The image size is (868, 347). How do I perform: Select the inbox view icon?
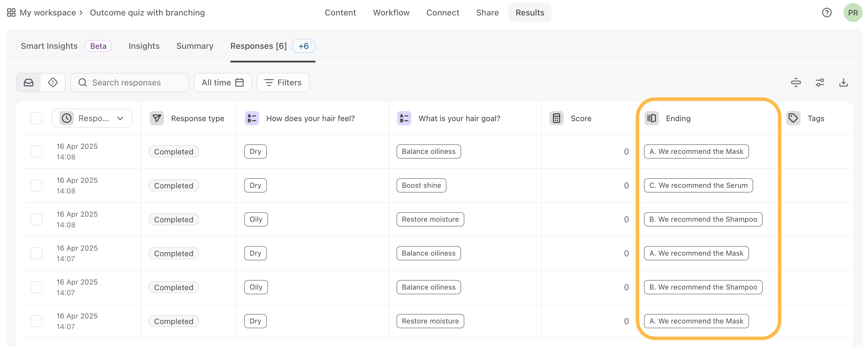coord(29,82)
